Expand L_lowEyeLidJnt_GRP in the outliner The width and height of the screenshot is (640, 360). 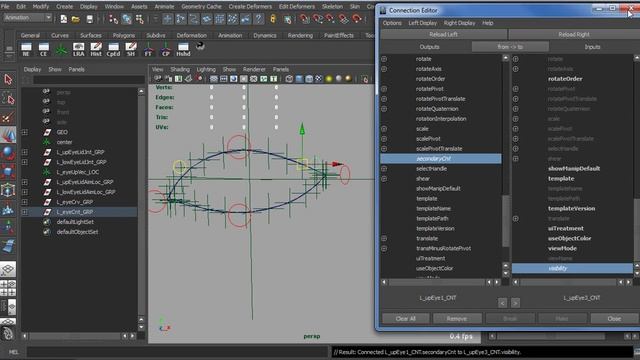tap(24, 162)
